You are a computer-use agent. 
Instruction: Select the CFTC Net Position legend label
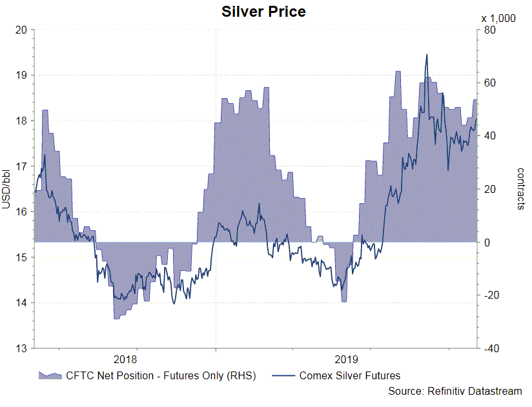[x=161, y=375]
